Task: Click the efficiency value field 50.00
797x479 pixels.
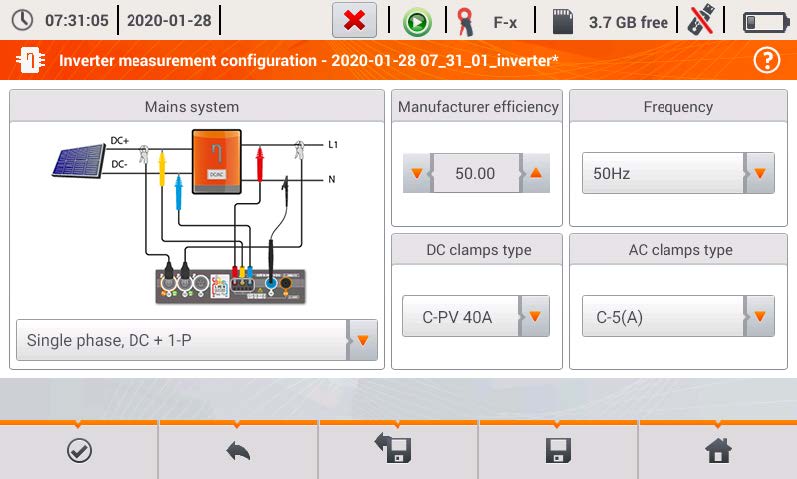Action: coord(475,173)
